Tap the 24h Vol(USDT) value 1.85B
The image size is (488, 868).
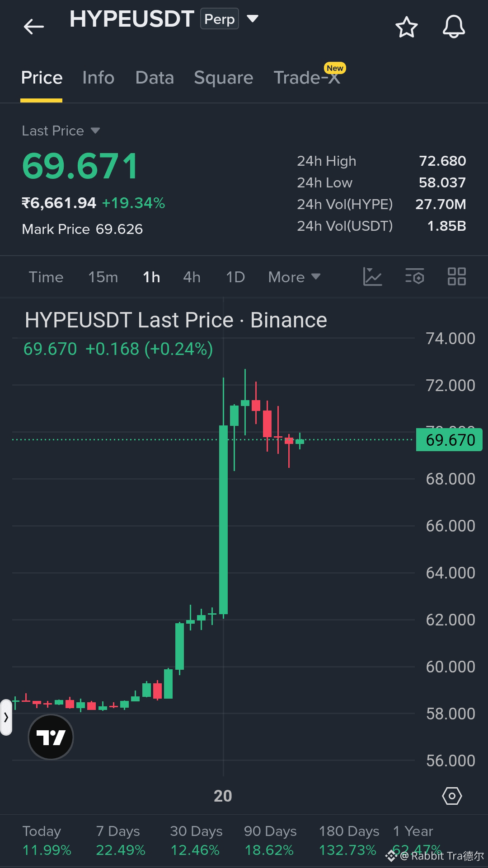click(x=446, y=226)
